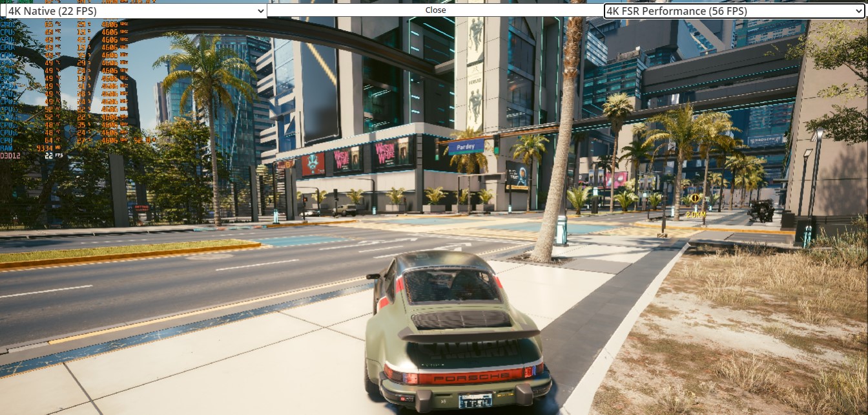This screenshot has height=415, width=868.
Task: Click the astronaut poster billboard
Action: pyautogui.click(x=516, y=175)
